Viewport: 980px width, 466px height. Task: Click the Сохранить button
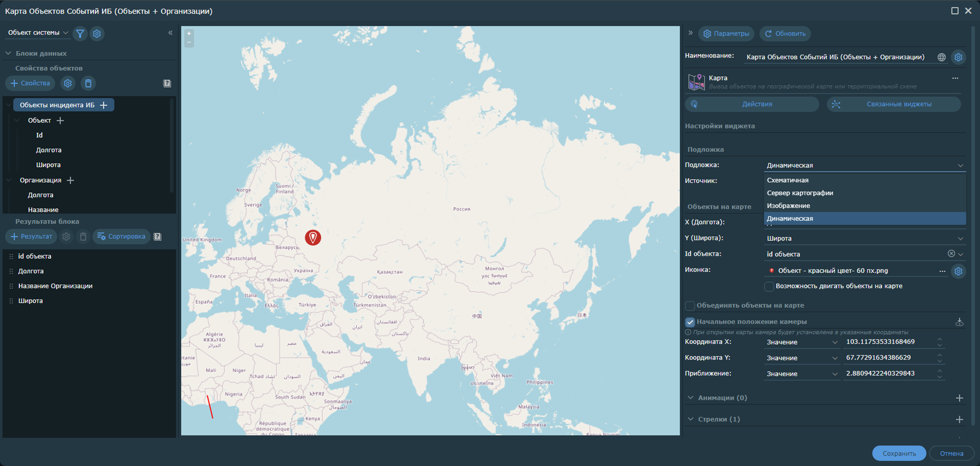click(899, 453)
